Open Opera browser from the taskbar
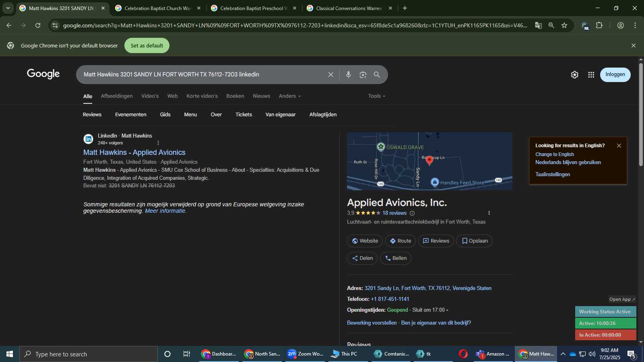 pos(463,354)
